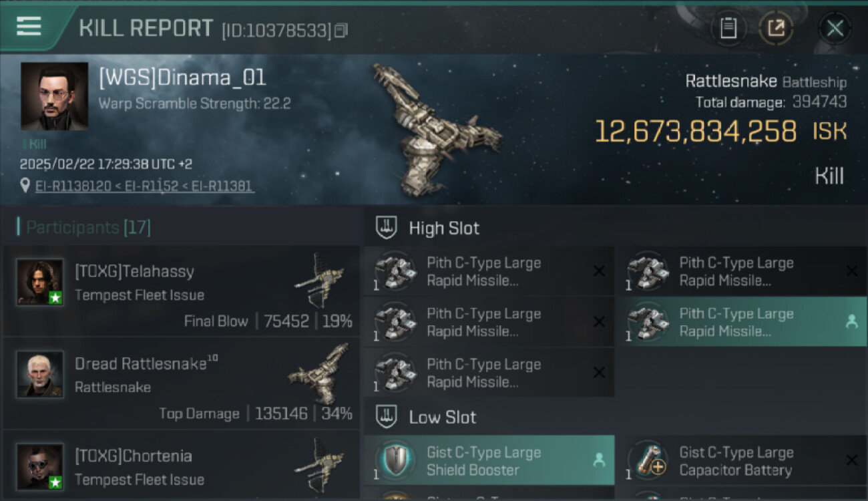Close the kill report window
The image size is (868, 501).
835,28
